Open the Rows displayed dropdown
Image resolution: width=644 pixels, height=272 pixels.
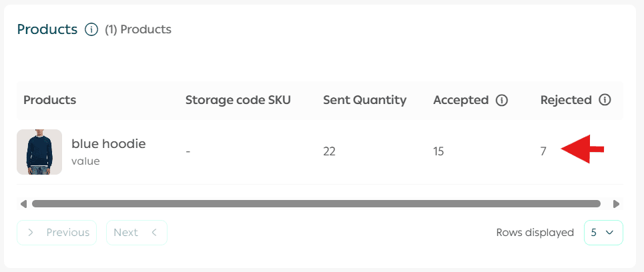click(x=603, y=233)
